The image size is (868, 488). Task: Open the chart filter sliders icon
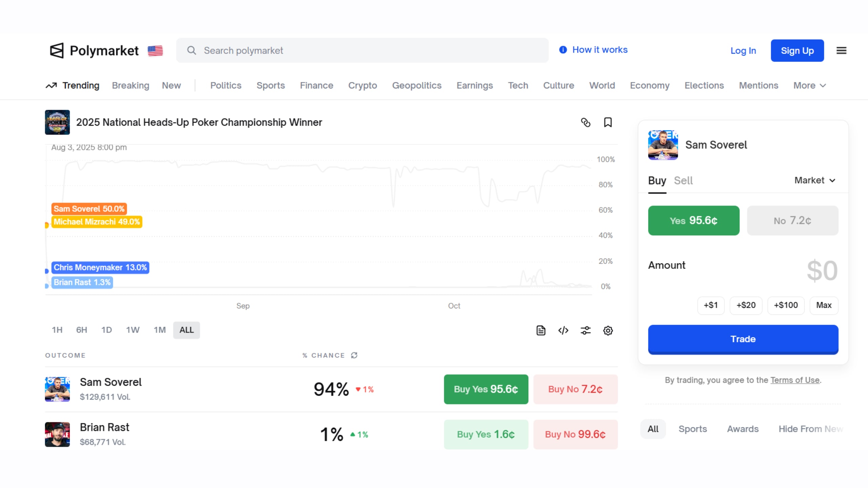point(586,330)
